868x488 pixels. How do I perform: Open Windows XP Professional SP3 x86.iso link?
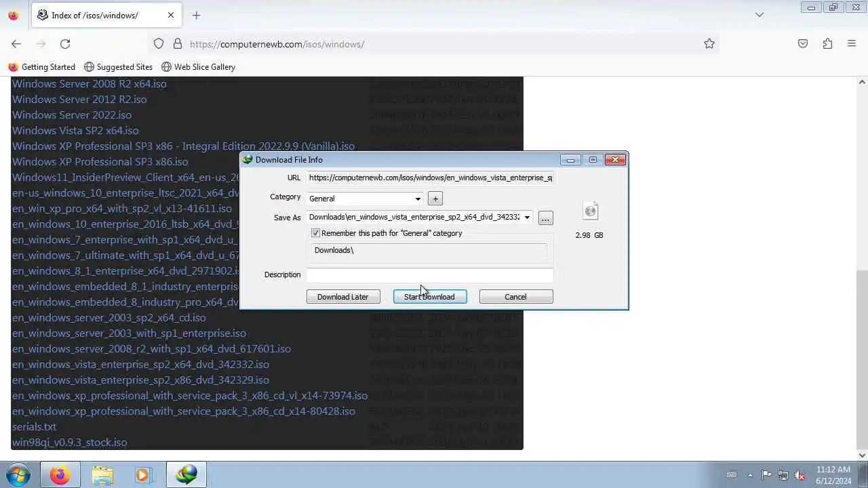[x=100, y=162]
